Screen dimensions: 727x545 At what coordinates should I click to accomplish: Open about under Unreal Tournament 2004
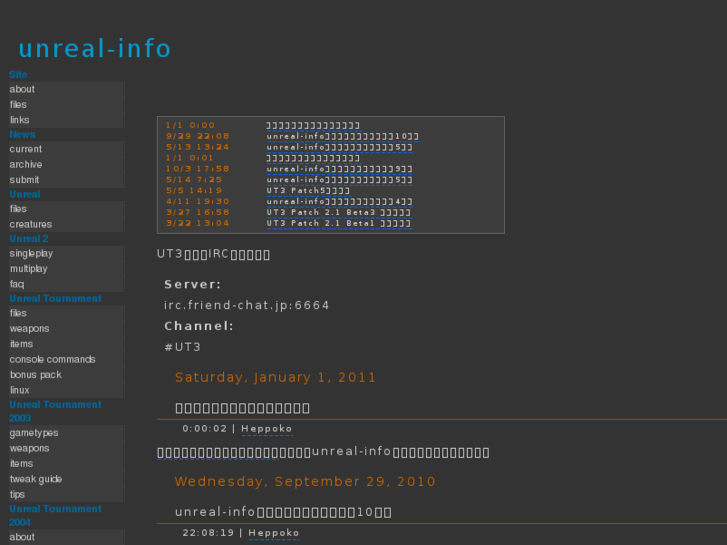point(66,537)
